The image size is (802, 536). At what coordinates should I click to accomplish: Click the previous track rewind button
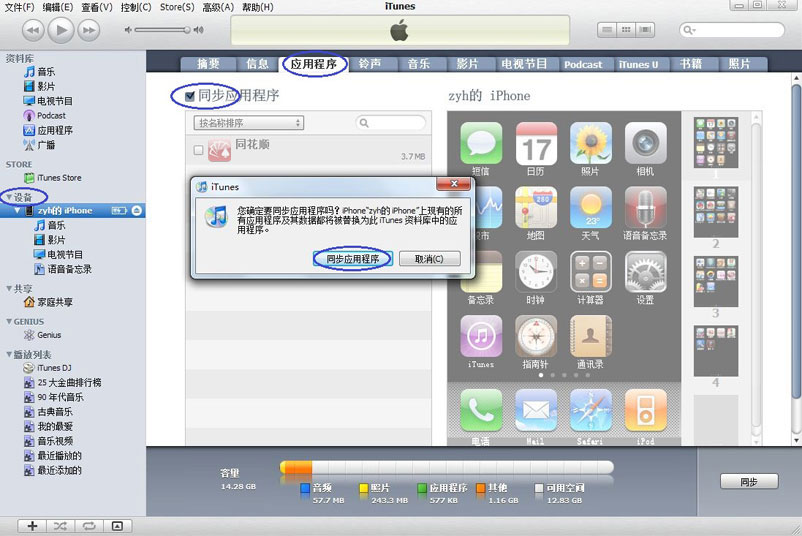33,30
